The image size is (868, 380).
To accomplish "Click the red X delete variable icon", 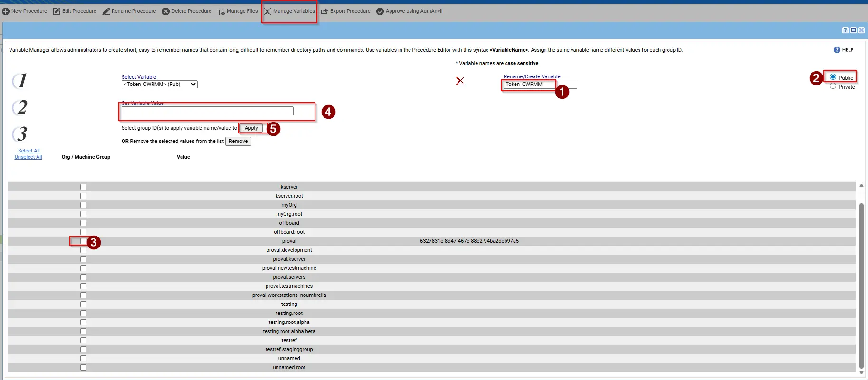I will (460, 81).
